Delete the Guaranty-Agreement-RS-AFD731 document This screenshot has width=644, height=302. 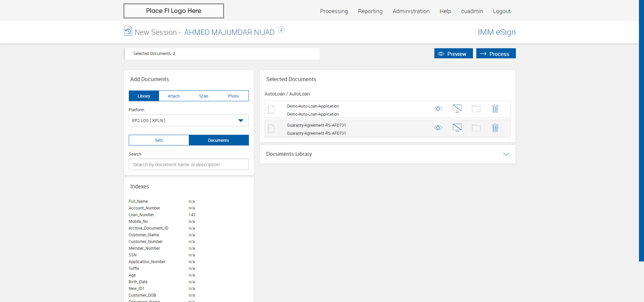[495, 128]
